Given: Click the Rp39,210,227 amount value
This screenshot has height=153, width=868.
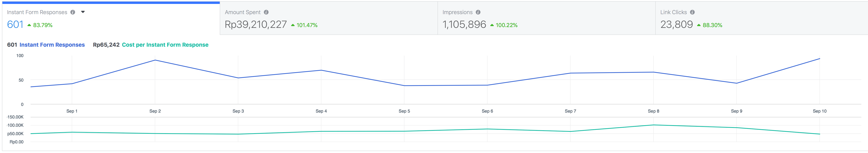Looking at the screenshot, I should point(255,25).
